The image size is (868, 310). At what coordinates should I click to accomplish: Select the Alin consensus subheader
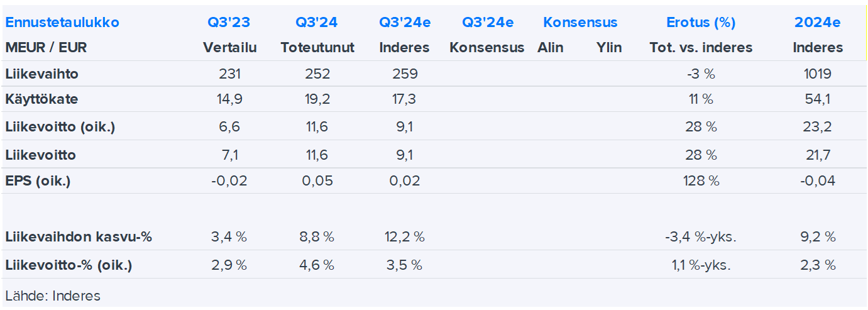pos(551,48)
